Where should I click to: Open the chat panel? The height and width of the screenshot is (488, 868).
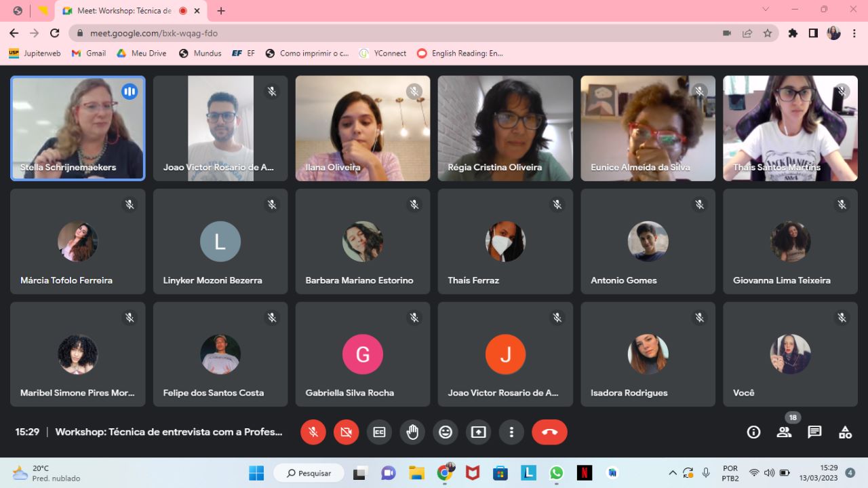[x=814, y=432]
